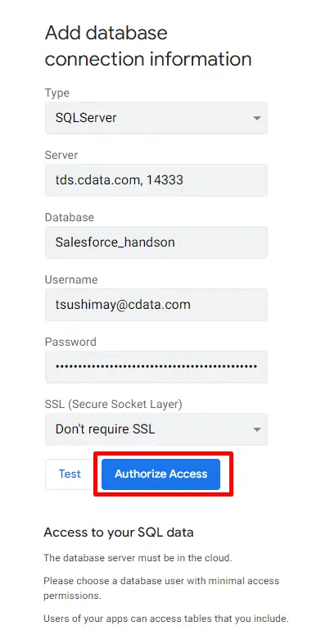The height and width of the screenshot is (644, 330).
Task: Click the blue Authorize Access button
Action: point(160,474)
